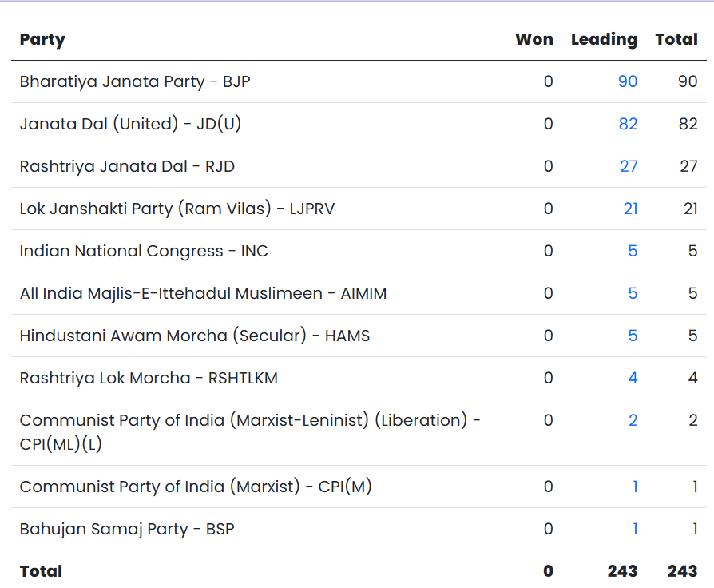
Task: Open Rashtriya Lok Morcha leading 4 link
Action: (633, 378)
